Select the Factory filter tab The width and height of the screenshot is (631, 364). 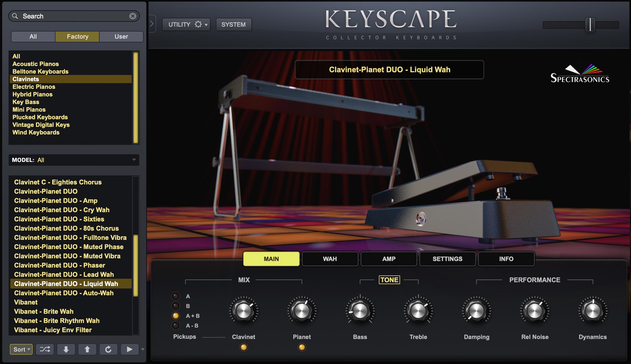coord(78,36)
